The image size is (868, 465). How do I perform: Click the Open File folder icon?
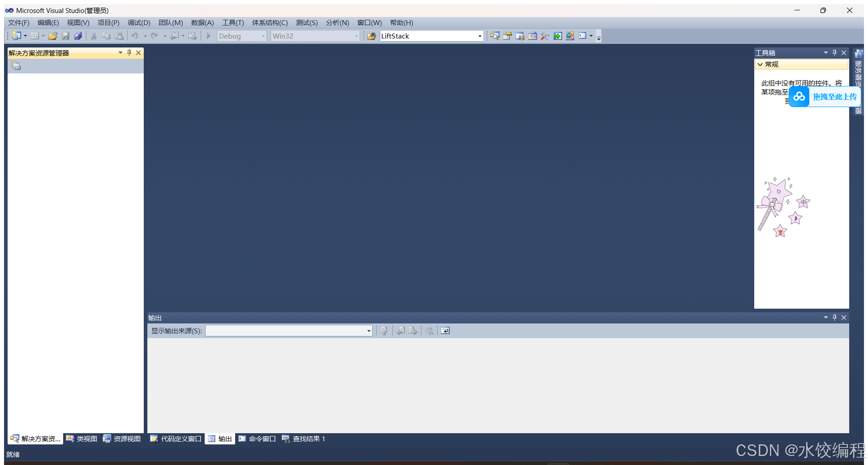(53, 36)
